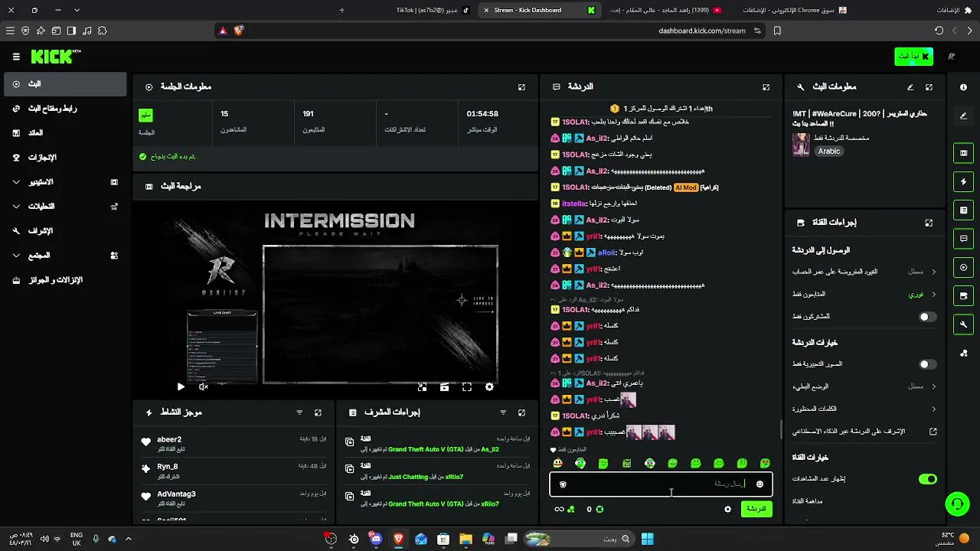Open AI chat moderation external link icon
Image resolution: width=980 pixels, height=551 pixels.
pos(933,432)
